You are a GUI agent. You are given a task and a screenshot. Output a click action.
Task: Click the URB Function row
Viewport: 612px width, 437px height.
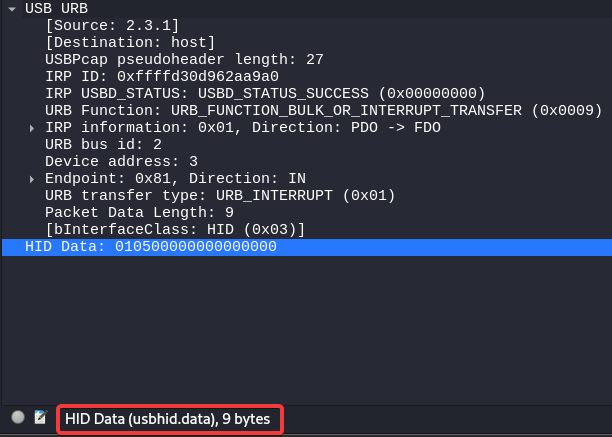[x=323, y=110]
